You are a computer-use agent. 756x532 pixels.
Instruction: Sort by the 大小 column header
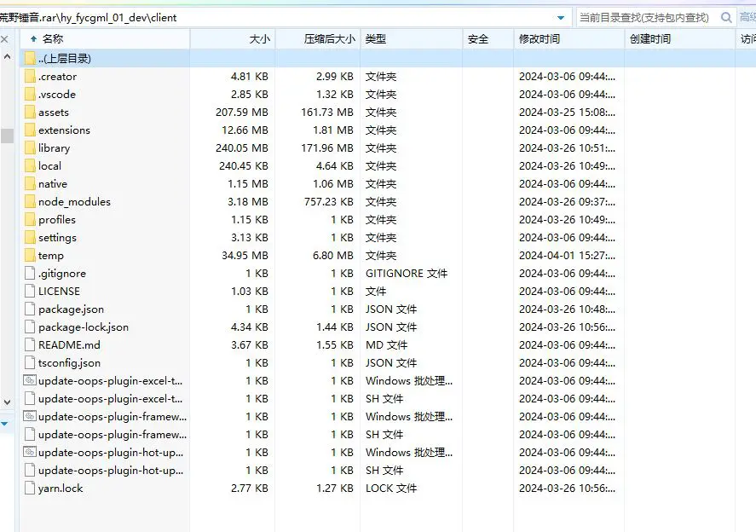tap(233, 38)
